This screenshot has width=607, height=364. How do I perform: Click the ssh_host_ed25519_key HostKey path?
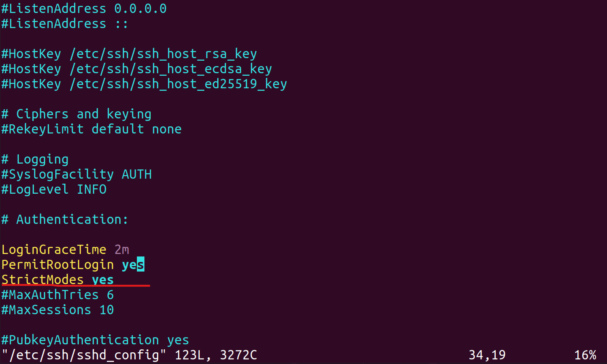coord(178,84)
